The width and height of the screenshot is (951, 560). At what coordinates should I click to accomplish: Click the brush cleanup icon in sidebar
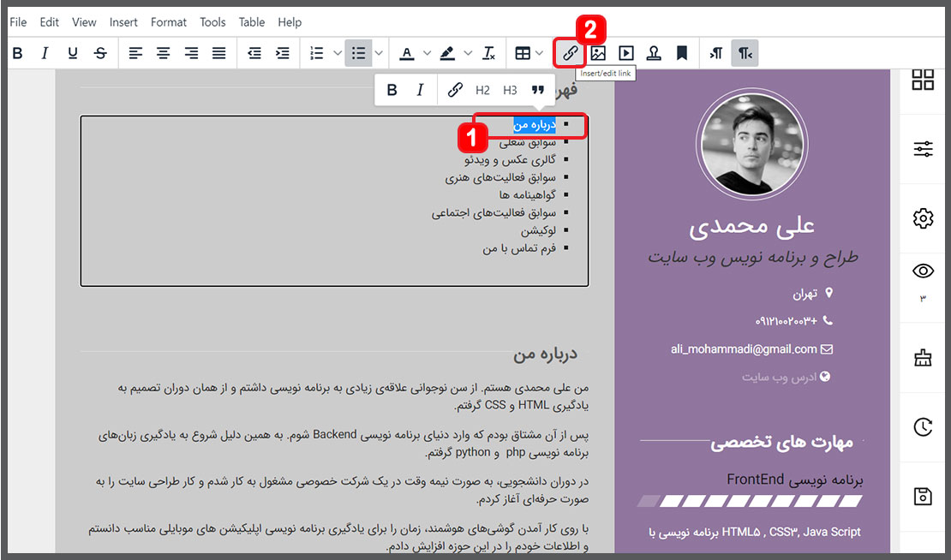pos(923,359)
